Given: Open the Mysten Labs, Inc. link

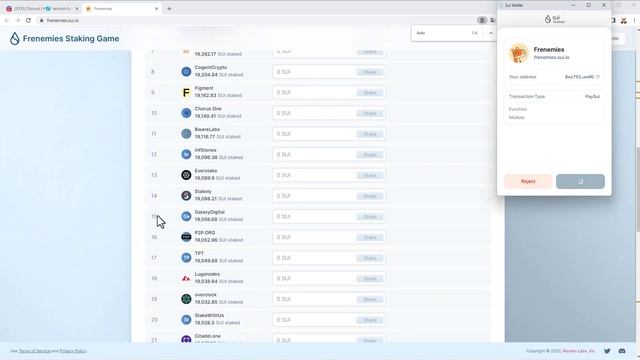Looking at the screenshot, I should (579, 351).
